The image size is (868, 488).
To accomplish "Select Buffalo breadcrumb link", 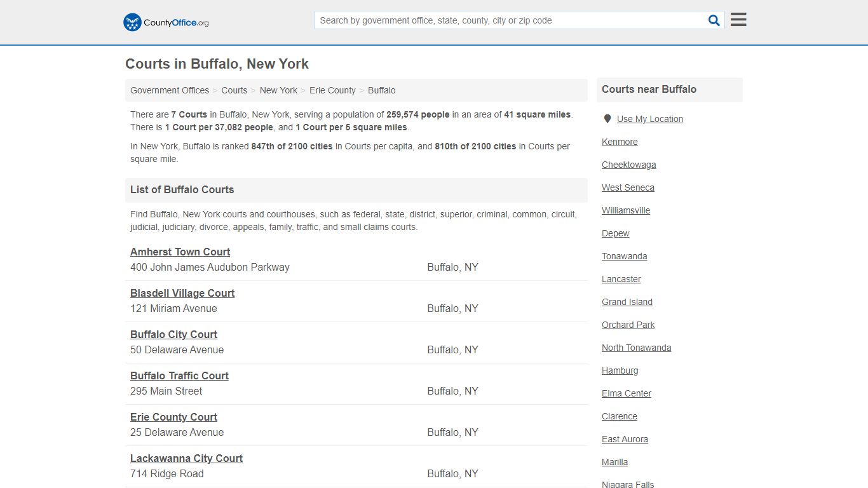I will pos(382,90).
